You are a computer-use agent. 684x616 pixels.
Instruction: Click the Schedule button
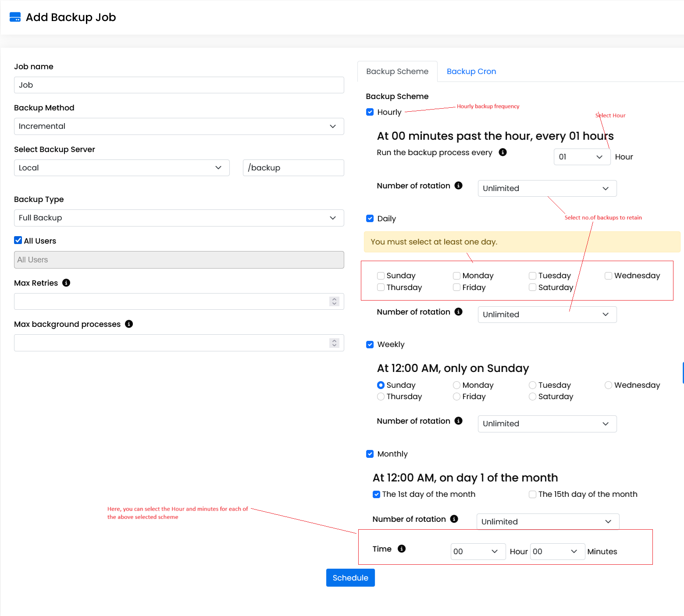(x=350, y=577)
